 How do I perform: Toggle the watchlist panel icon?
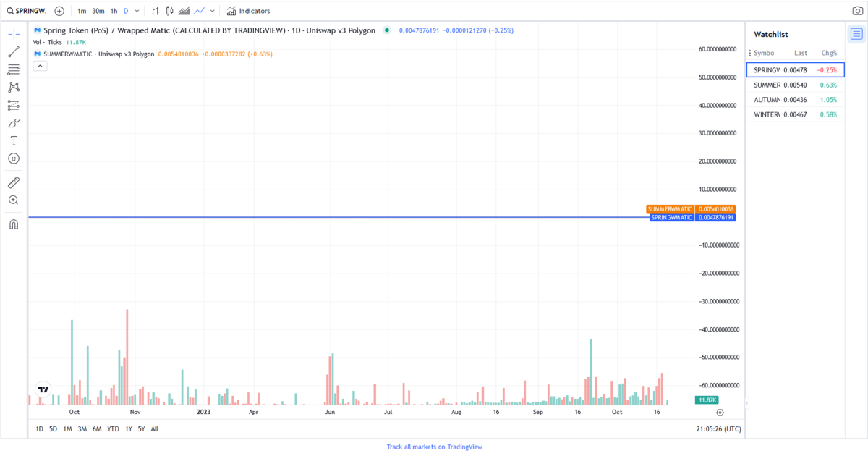[856, 34]
